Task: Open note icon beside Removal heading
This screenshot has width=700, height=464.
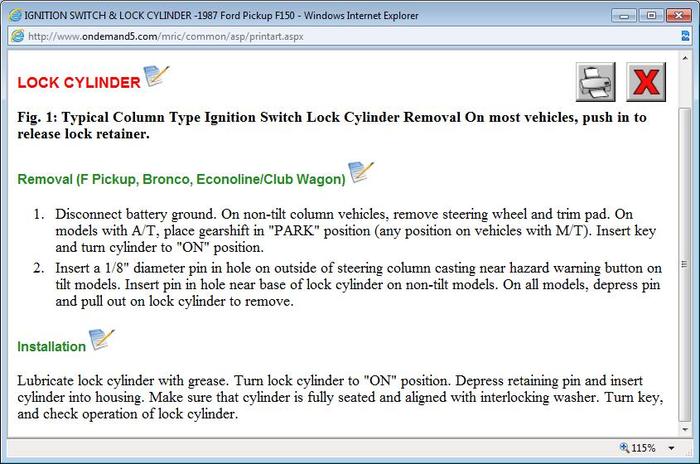Action: (361, 172)
